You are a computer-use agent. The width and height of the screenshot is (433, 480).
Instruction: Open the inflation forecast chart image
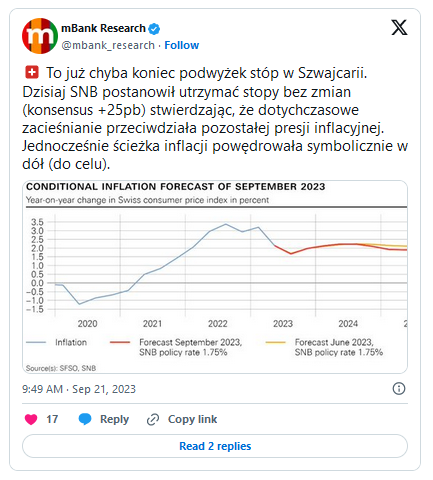tap(215, 277)
